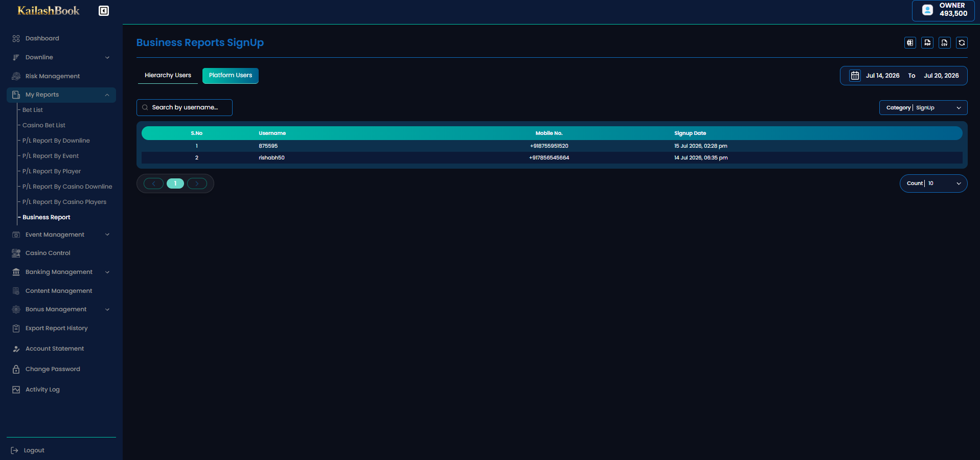Open Bet List report
980x460 pixels.
tap(33, 110)
